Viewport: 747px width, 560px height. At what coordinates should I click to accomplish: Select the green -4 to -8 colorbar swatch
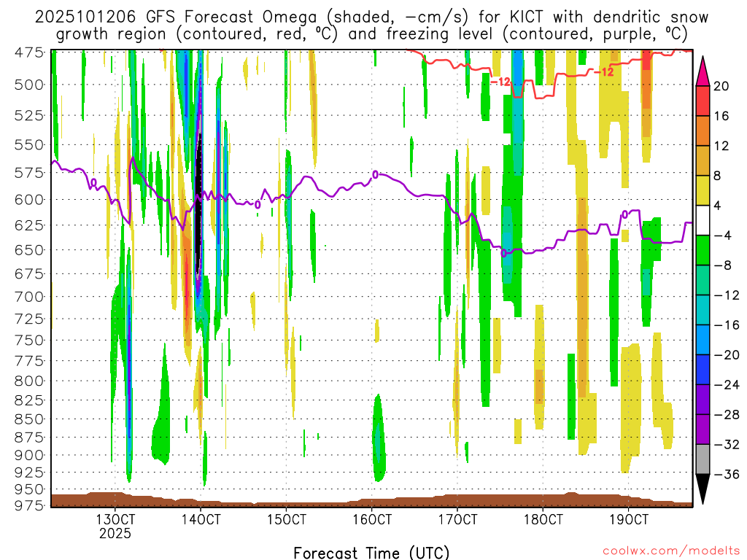(x=703, y=250)
